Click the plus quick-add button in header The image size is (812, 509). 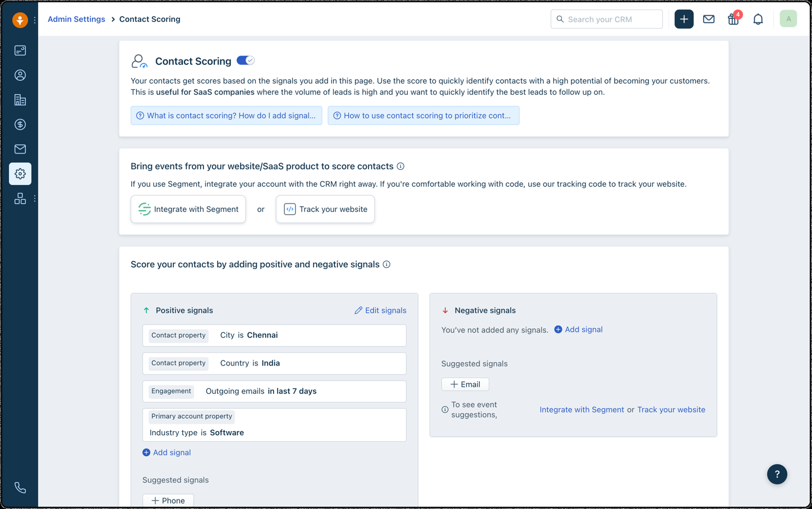(x=684, y=19)
